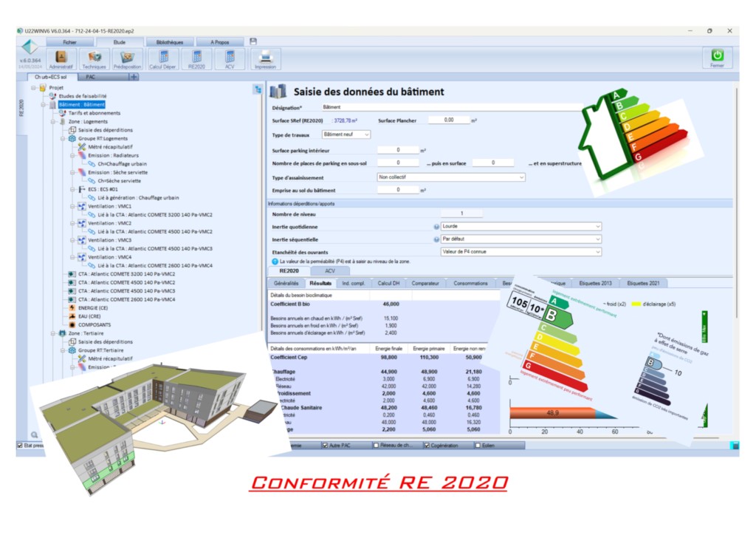756x535 pixels.
Task: Click the Impression printer icon
Action: coord(265,59)
